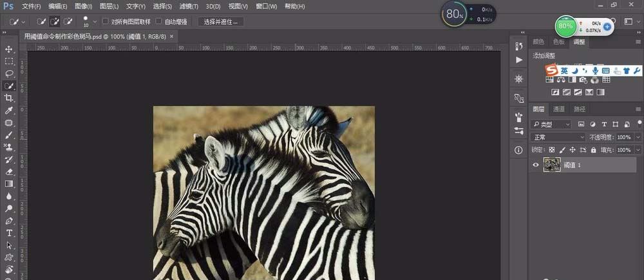Open the layer filter 类型 dropdown
This screenshot has height=280, width=644.
click(552, 124)
